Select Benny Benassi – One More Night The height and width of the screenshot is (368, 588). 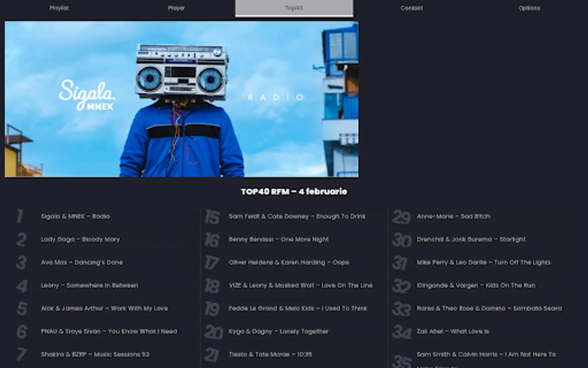278,239
